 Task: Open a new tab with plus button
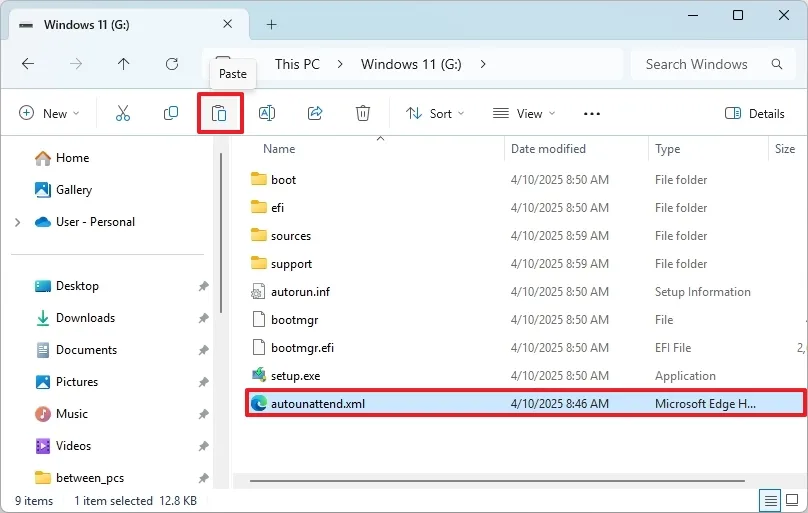pyautogui.click(x=271, y=25)
